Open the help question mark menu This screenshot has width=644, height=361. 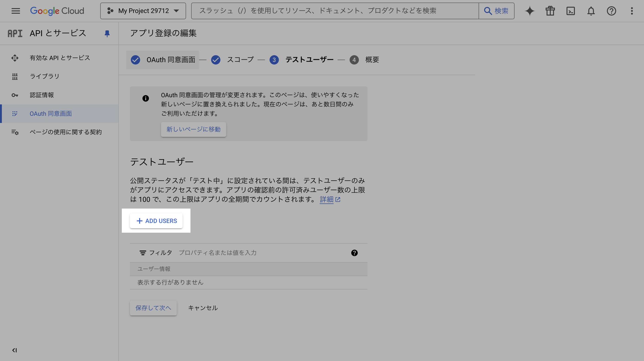click(611, 11)
